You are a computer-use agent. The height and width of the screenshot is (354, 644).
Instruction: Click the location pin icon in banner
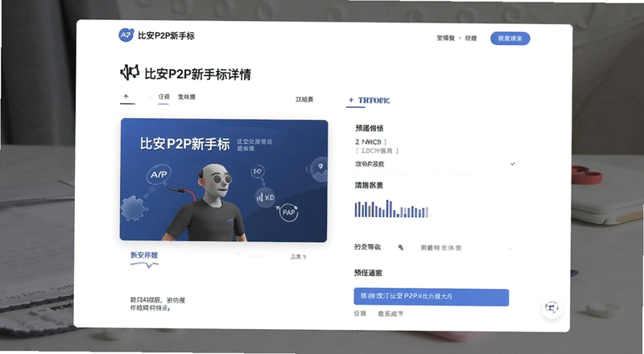(x=320, y=167)
